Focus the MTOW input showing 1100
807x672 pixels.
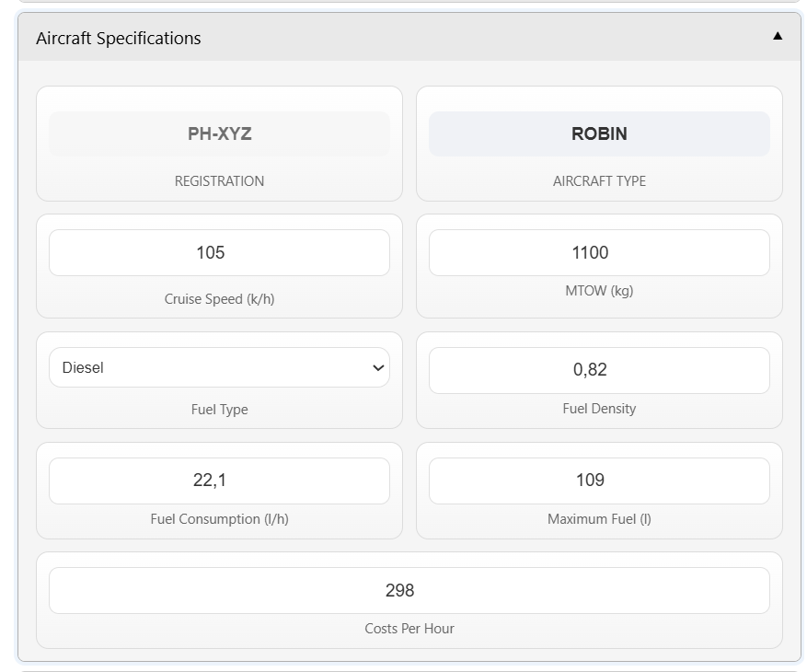[x=599, y=252]
